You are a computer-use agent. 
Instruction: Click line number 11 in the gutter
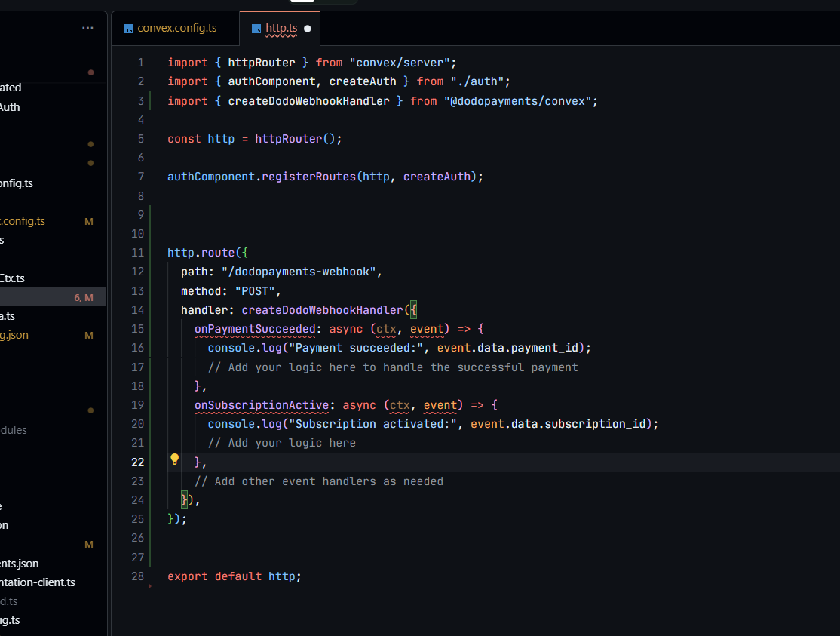pyautogui.click(x=137, y=253)
